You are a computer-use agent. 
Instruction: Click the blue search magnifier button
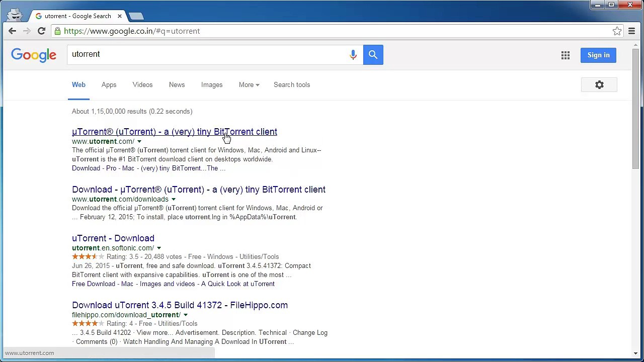point(373,55)
